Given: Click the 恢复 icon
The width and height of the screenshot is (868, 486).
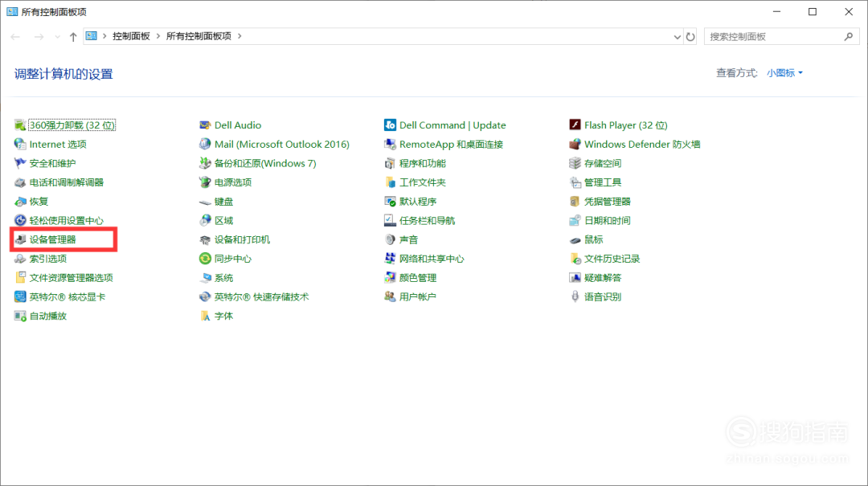Looking at the screenshot, I should coord(20,202).
